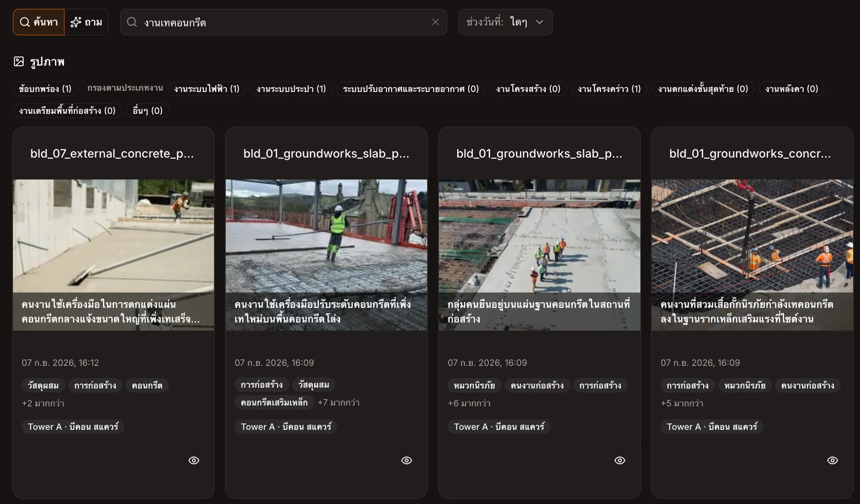Open the photo of worker leveling fresh concrete
This screenshot has height=504, width=860.
tap(326, 255)
